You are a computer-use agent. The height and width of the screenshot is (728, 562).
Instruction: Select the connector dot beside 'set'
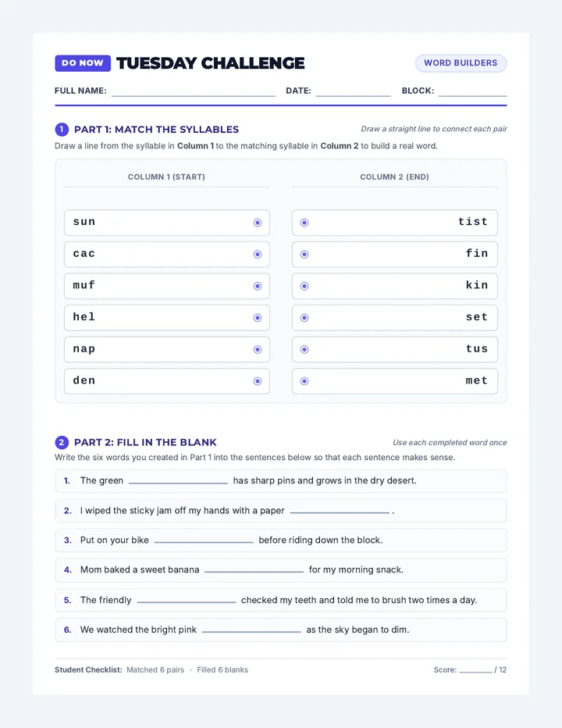(304, 318)
